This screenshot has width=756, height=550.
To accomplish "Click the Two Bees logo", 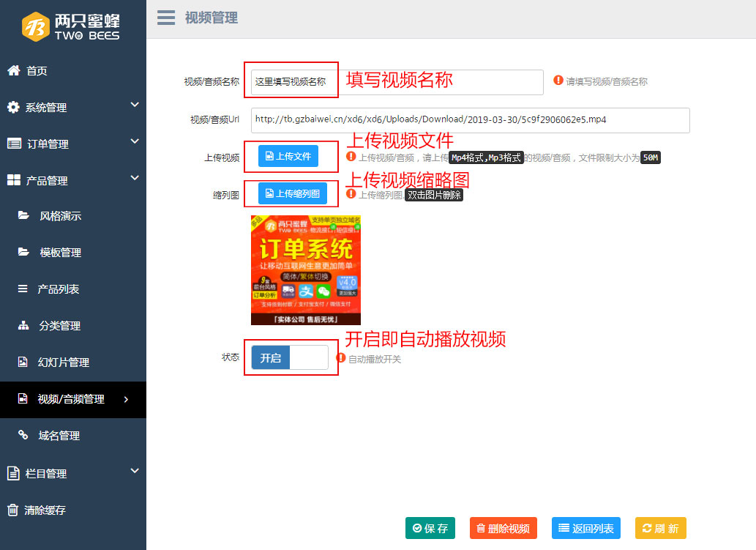I will (x=71, y=26).
